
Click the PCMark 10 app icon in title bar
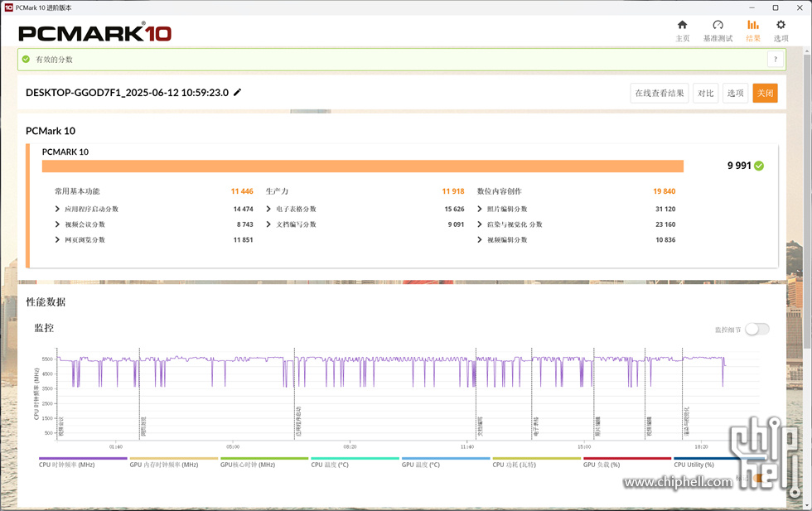8,7
